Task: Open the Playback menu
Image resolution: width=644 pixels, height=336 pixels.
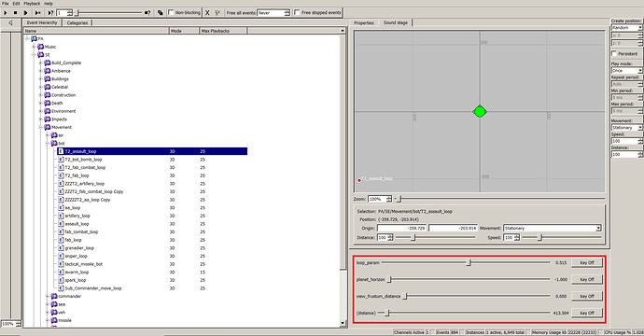Action: (32, 4)
